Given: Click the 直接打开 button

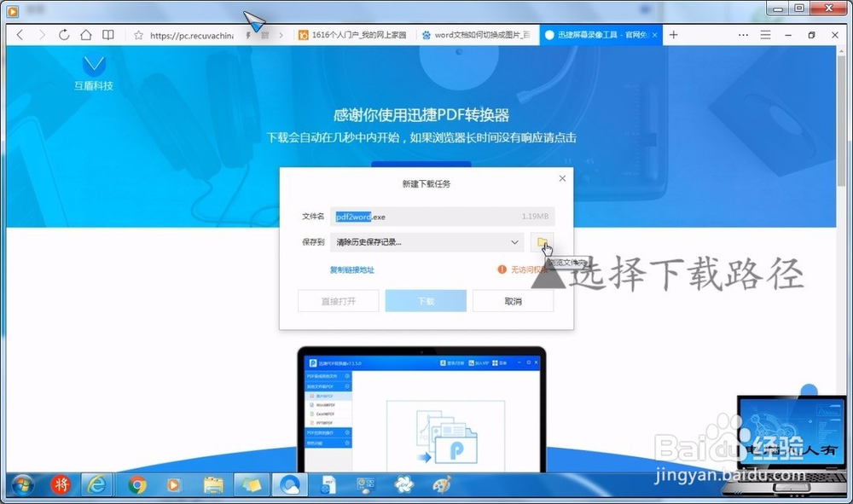Looking at the screenshot, I should pyautogui.click(x=339, y=301).
